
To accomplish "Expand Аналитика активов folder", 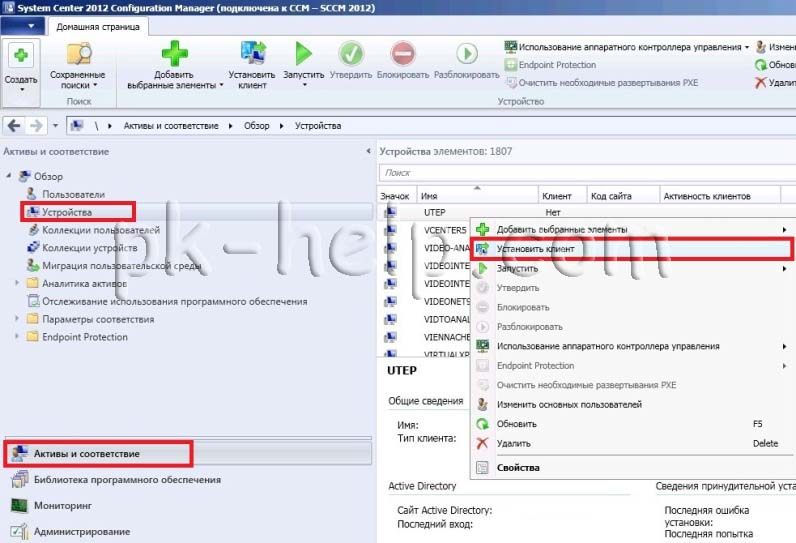I will click(17, 283).
